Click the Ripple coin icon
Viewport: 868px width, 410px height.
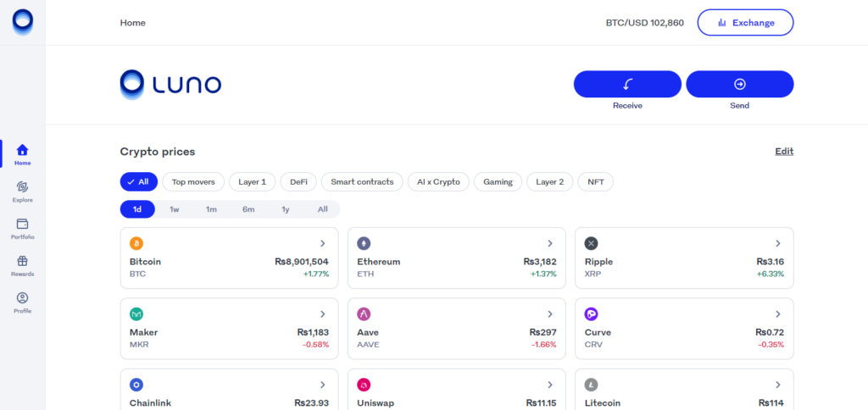[x=591, y=243]
